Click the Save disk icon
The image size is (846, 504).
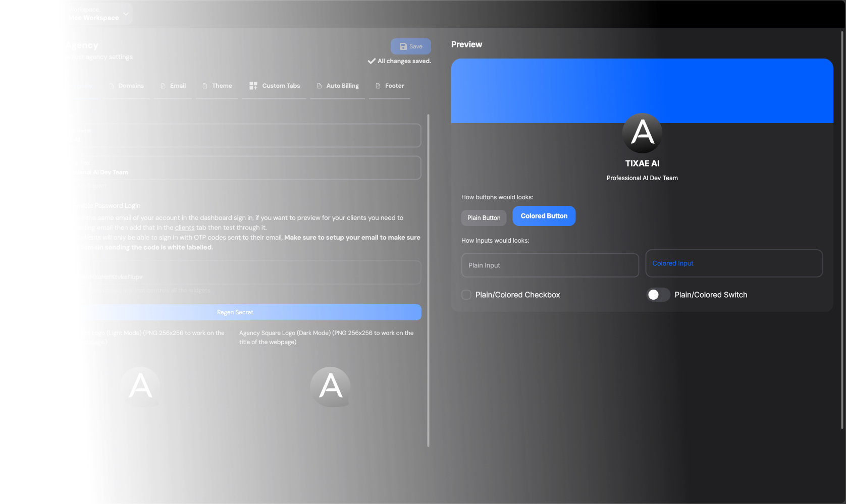[403, 46]
